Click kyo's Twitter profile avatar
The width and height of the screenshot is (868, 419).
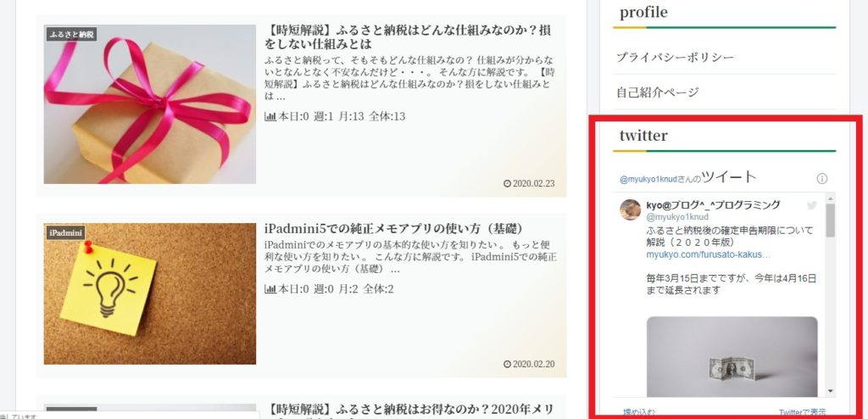(630, 209)
